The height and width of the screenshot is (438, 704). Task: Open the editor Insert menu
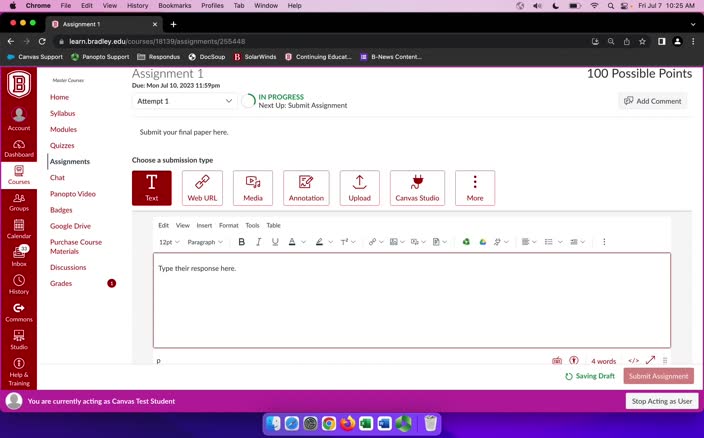pos(204,225)
